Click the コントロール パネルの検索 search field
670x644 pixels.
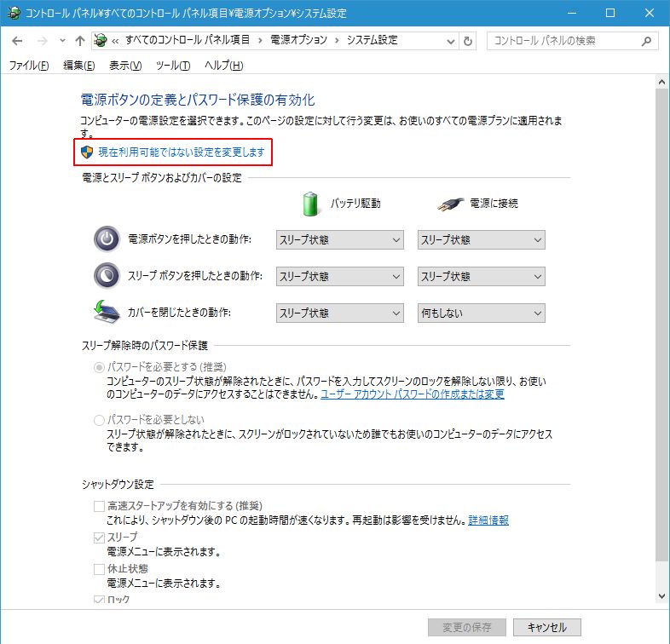tap(563, 41)
